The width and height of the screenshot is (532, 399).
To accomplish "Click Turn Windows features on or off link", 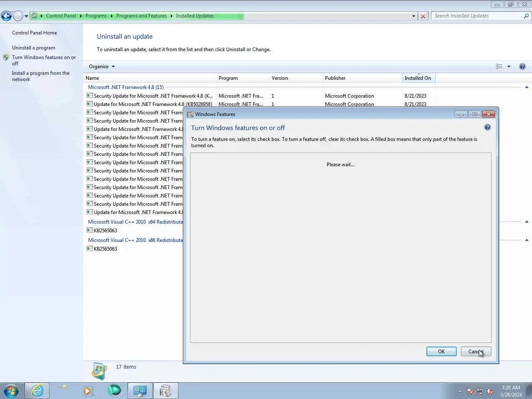I will click(x=44, y=60).
